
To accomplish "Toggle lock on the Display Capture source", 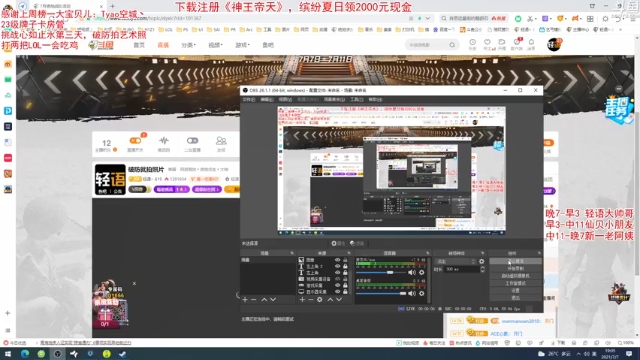I will point(345,292).
